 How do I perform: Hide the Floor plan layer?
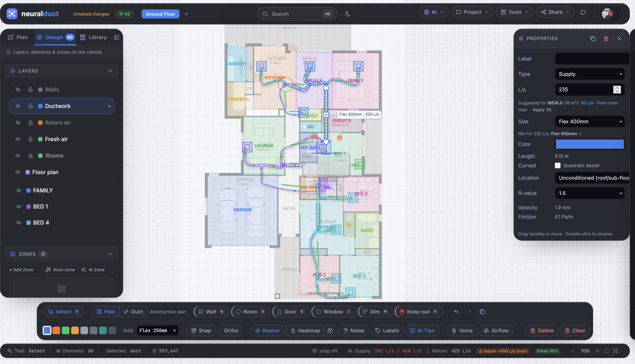[x=18, y=172]
